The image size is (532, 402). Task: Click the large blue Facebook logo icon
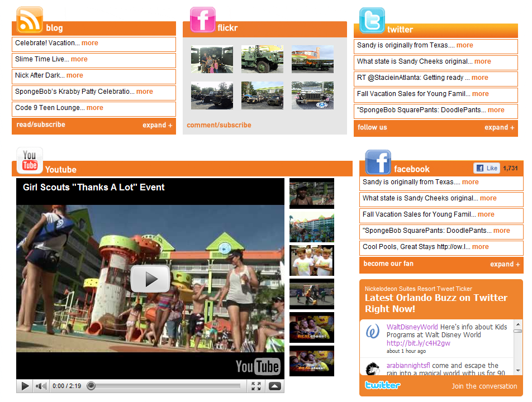378,162
